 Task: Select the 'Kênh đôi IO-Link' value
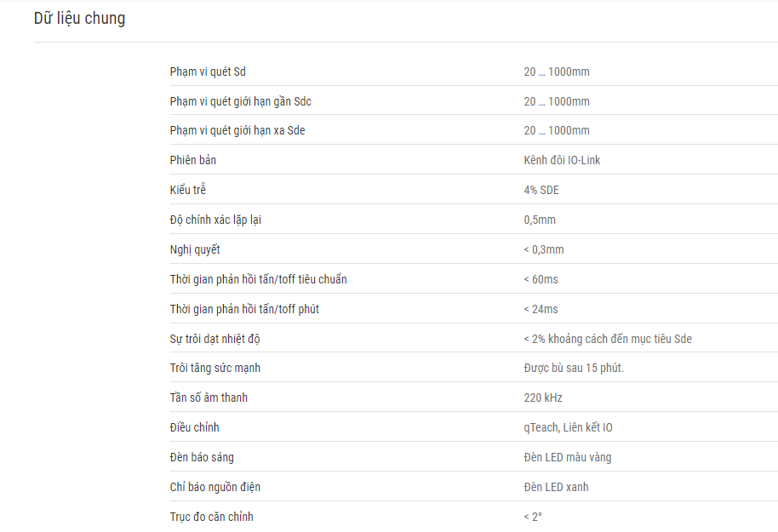click(x=562, y=160)
